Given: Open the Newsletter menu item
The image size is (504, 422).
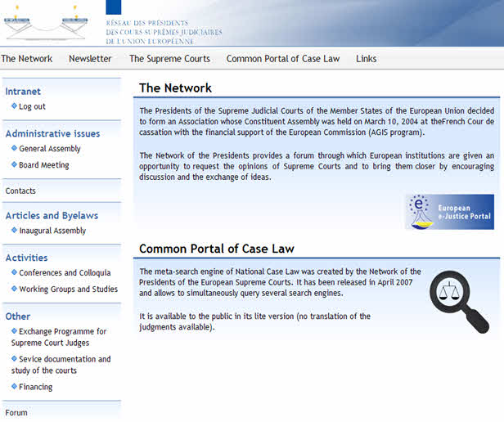Looking at the screenshot, I should 90,59.
